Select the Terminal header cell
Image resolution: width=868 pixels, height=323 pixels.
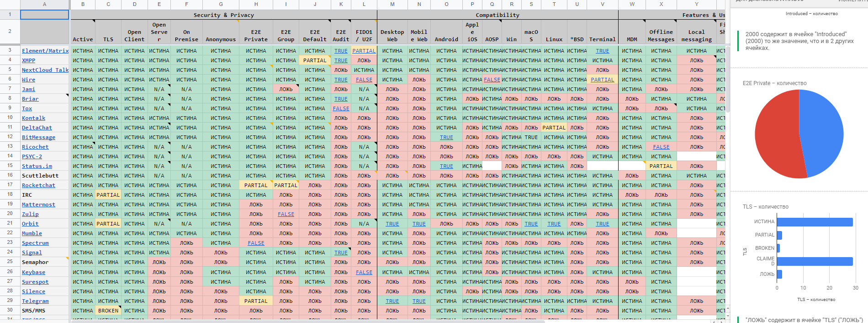coord(603,32)
